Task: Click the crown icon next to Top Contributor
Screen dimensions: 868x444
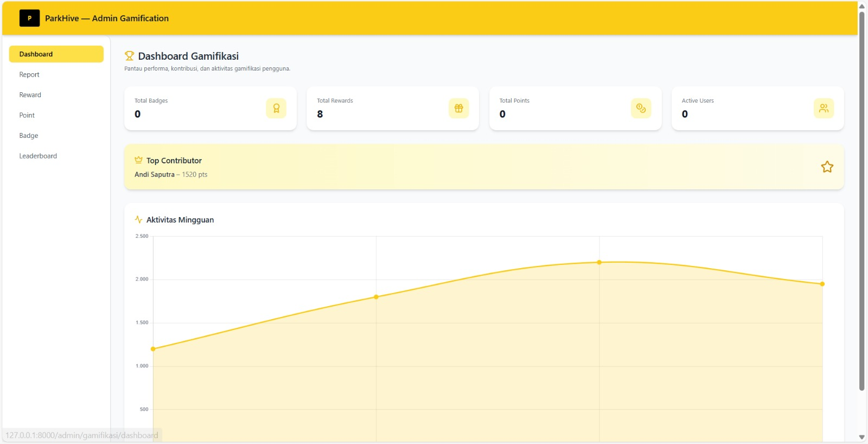Action: [138, 160]
